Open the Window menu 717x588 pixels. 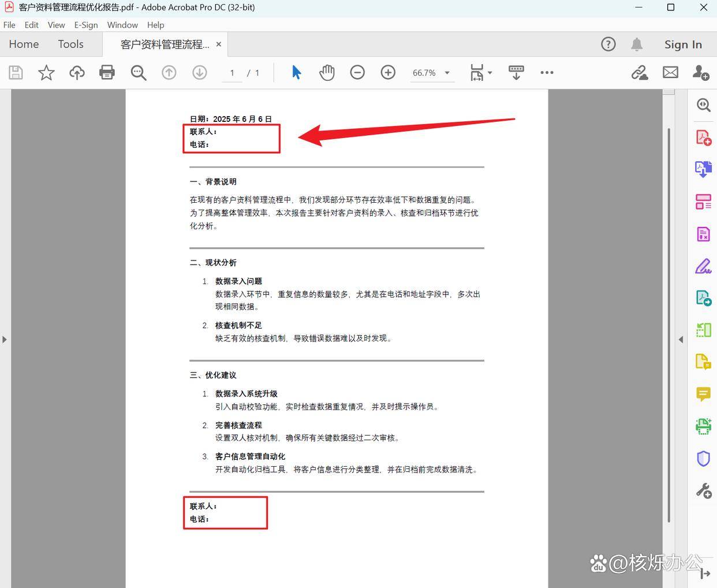click(122, 25)
